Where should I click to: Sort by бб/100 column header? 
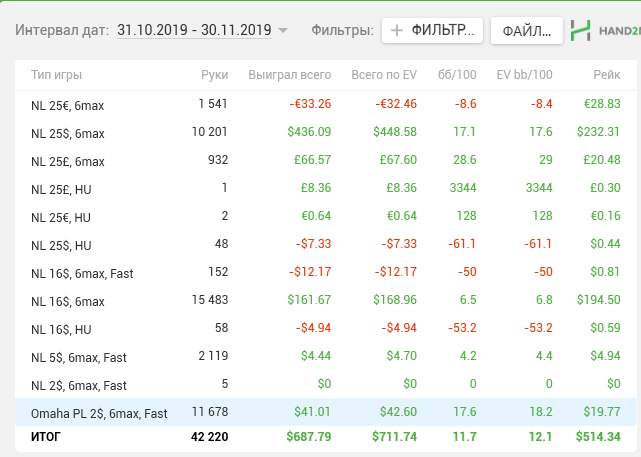click(x=457, y=75)
